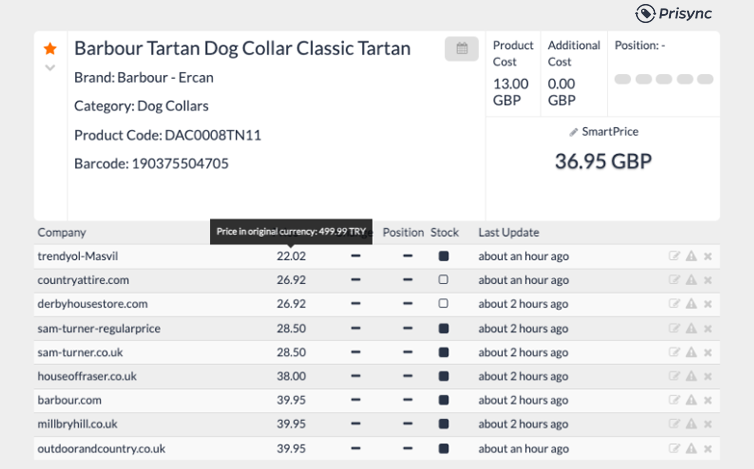Screen dimensions: 754x469
Task: Remove the barbour.com competitor row
Action: [708, 400]
